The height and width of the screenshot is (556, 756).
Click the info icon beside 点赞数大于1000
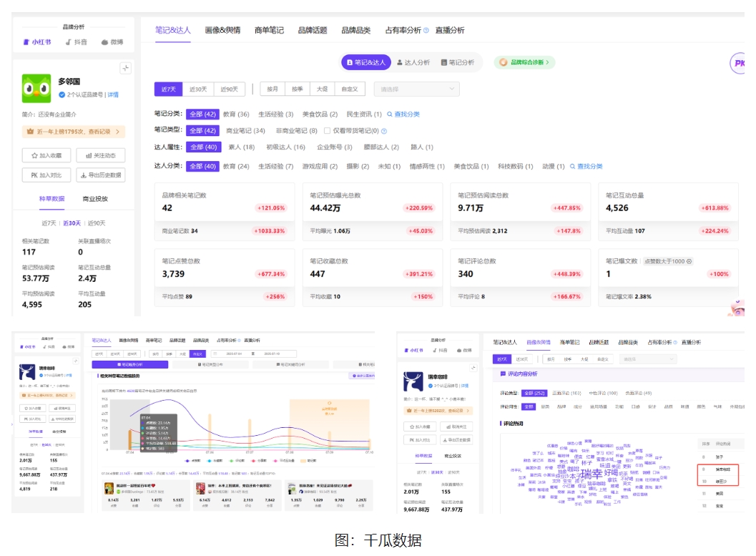[689, 261]
